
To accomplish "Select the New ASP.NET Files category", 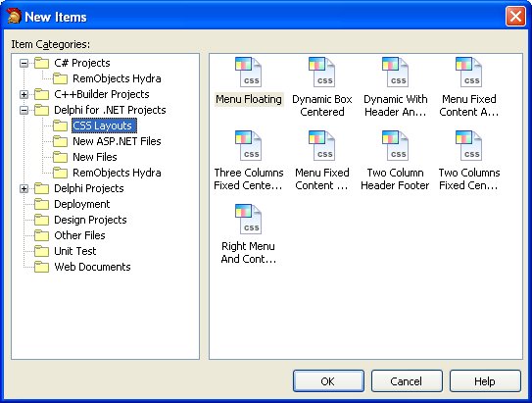I will pyautogui.click(x=117, y=141).
